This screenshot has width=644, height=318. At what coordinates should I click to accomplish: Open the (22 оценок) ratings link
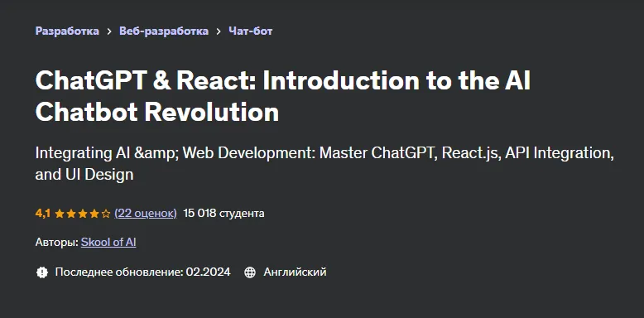[x=146, y=213]
